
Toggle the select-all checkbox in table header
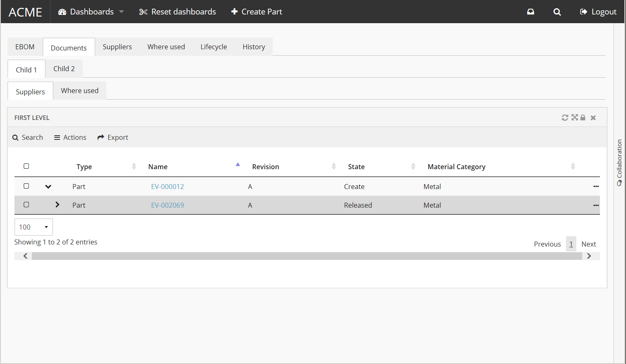pyautogui.click(x=26, y=166)
